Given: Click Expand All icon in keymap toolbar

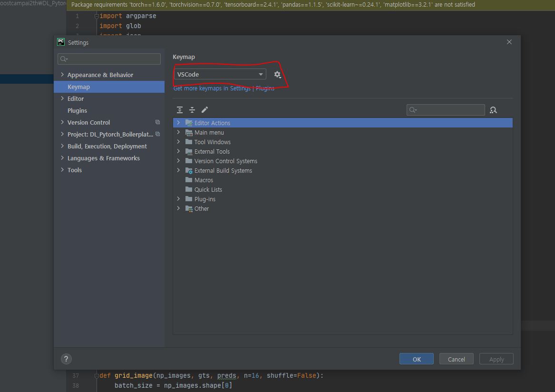Looking at the screenshot, I should click(x=180, y=110).
